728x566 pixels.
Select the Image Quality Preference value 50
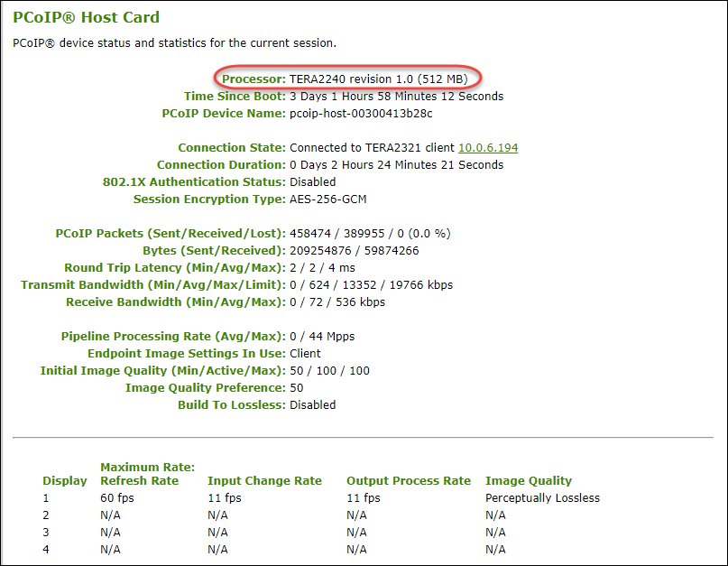296,388
